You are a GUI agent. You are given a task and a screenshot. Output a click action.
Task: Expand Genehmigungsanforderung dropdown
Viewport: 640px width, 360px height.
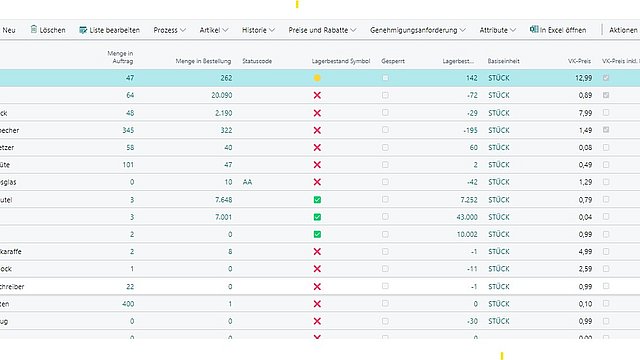tap(418, 30)
